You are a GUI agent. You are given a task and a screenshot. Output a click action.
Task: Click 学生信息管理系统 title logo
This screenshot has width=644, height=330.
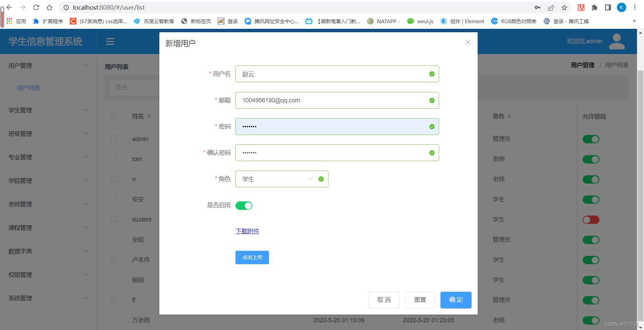[x=45, y=42]
